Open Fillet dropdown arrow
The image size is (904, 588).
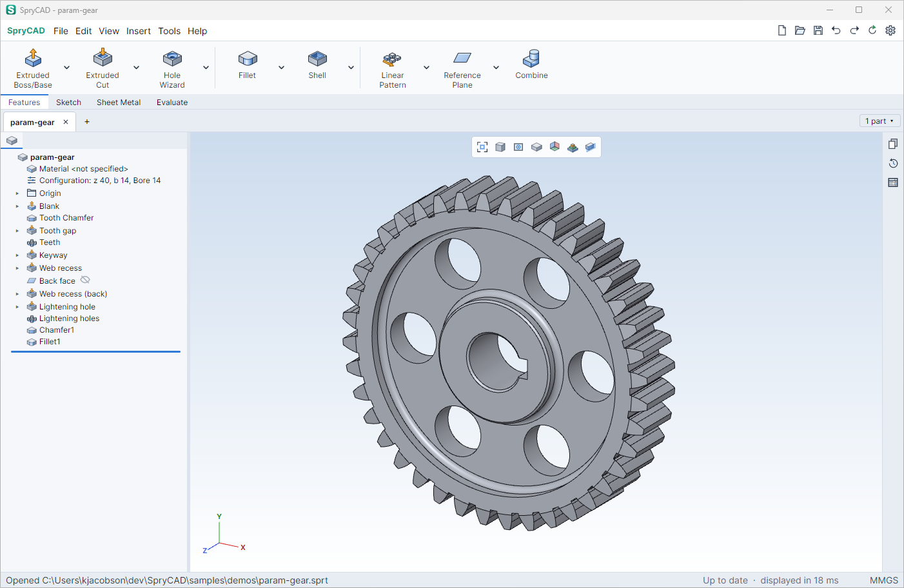281,68
